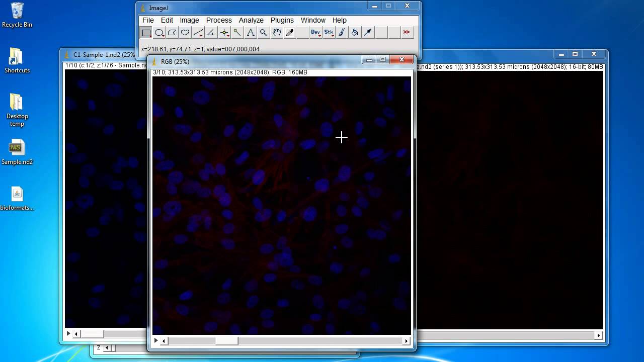Viewport: 644px width, 362px height.
Task: Open the Analyze menu
Action: pos(251,20)
